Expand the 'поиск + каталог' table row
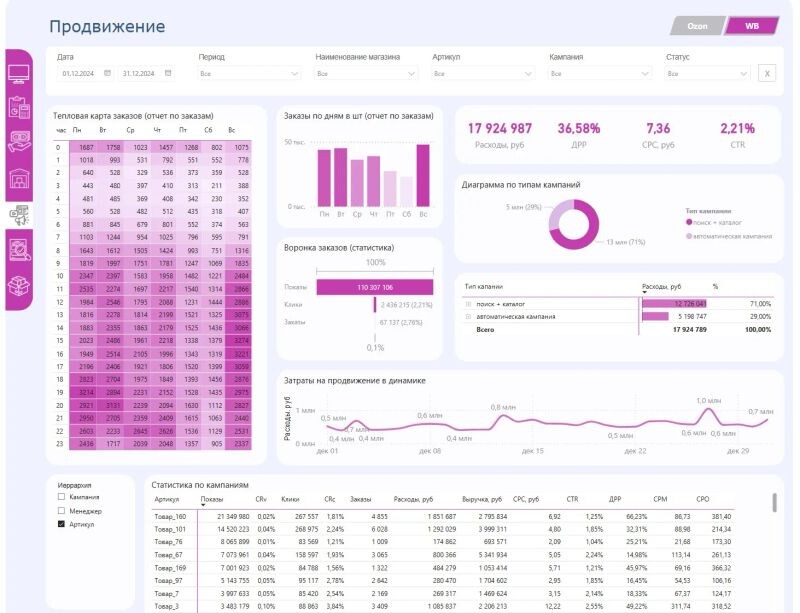800x613 pixels. (468, 303)
